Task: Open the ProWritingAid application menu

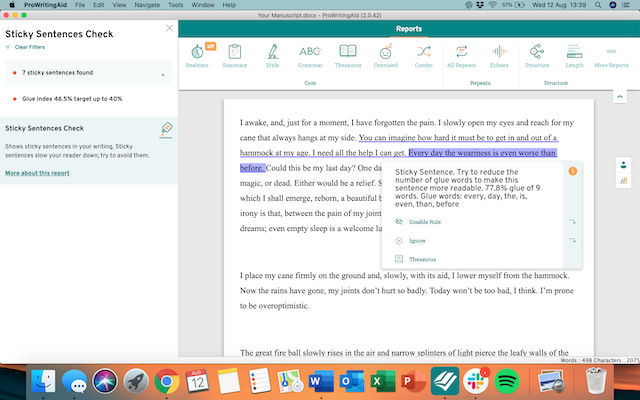Action: (45, 5)
